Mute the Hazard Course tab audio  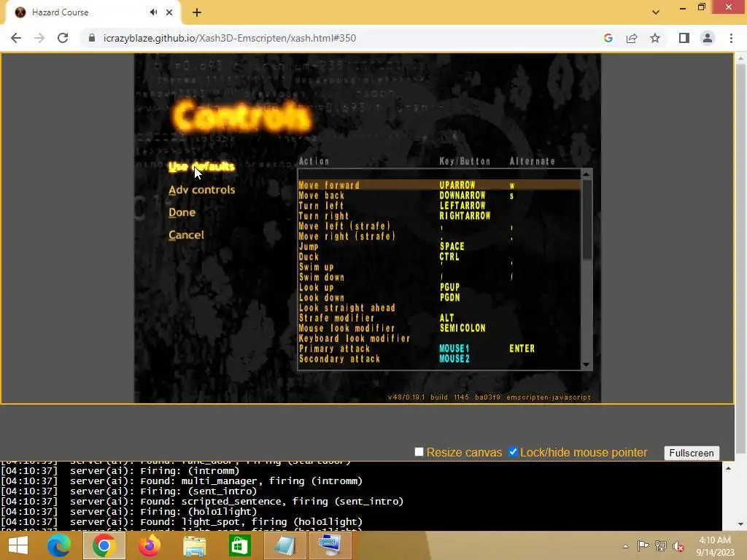[x=153, y=12]
